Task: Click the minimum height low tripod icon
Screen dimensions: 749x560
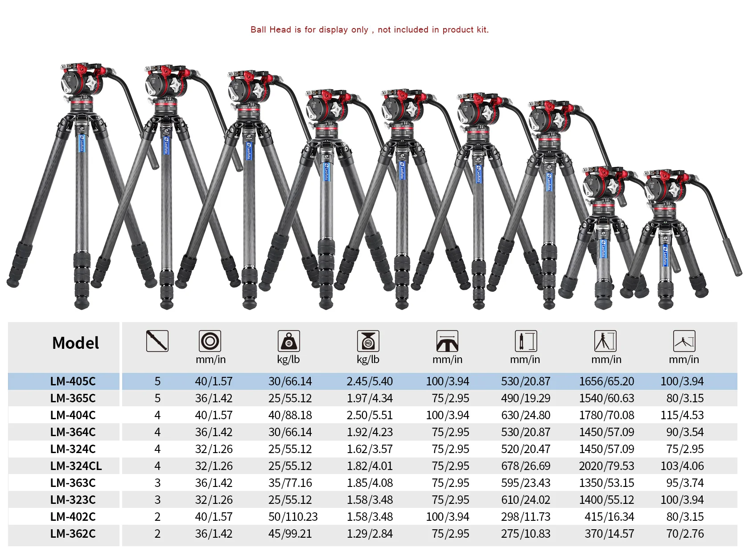Action: click(x=684, y=341)
